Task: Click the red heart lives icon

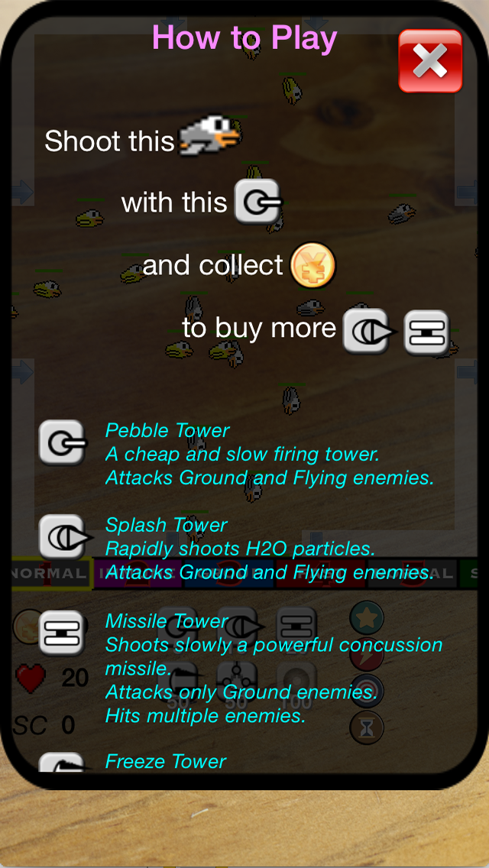Action: point(31,679)
